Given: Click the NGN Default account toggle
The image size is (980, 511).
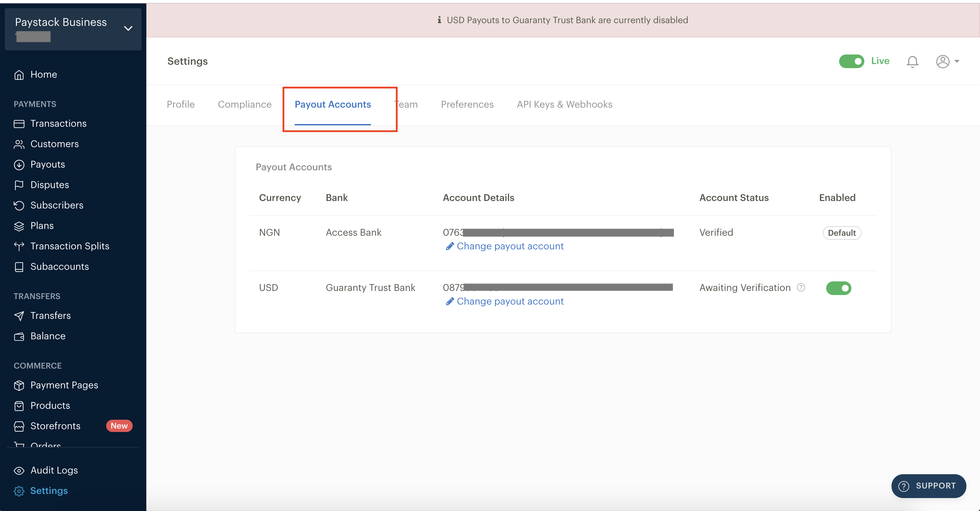Looking at the screenshot, I should pyautogui.click(x=842, y=233).
